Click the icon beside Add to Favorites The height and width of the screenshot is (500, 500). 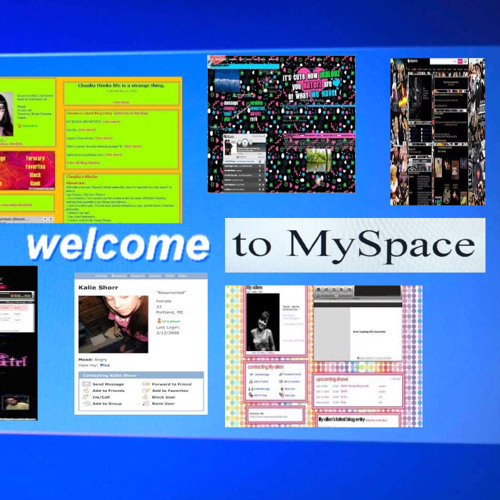(146, 391)
